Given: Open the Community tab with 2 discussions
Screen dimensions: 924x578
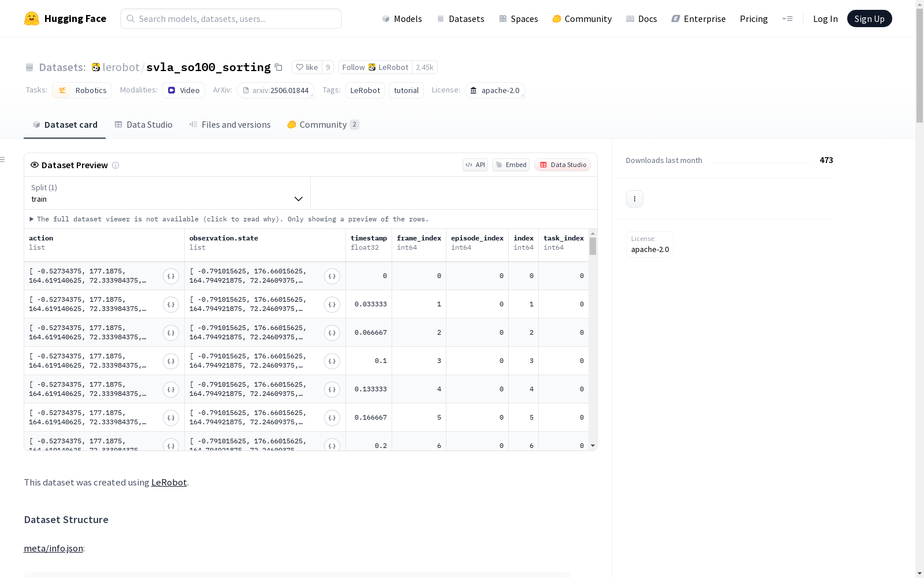Looking at the screenshot, I should point(323,125).
